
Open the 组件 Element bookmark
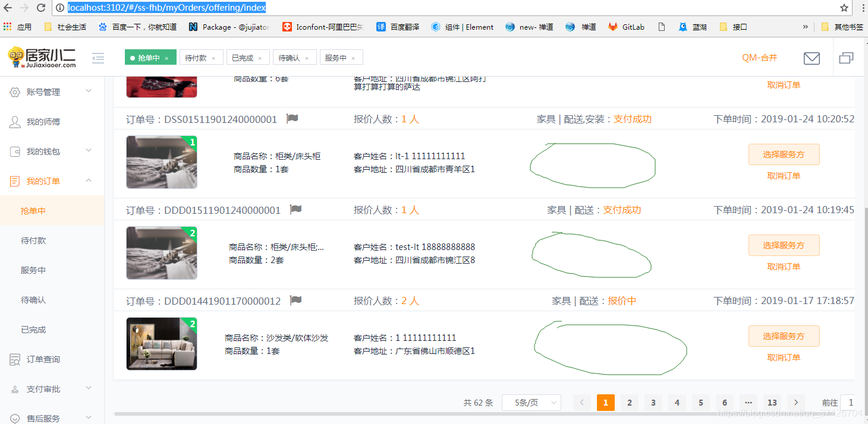tap(463, 27)
